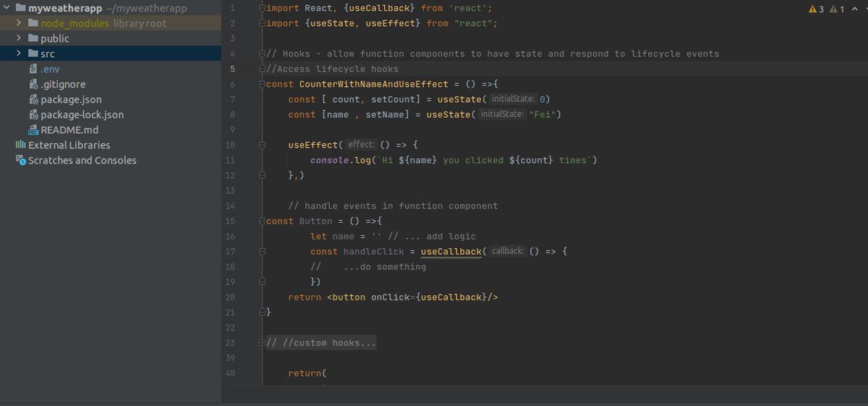This screenshot has width=868, height=406.
Task: Click the 'return(' statement on line 40
Action: click(x=307, y=373)
